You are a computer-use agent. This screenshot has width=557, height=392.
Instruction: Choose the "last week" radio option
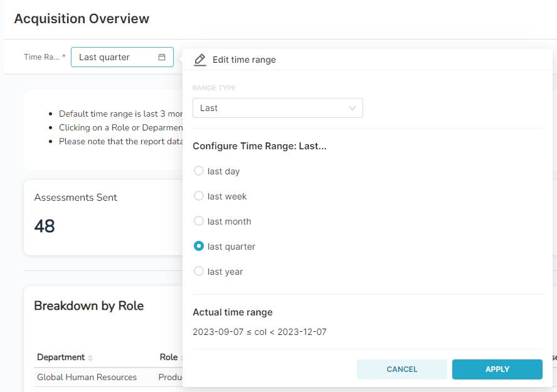[x=199, y=196]
